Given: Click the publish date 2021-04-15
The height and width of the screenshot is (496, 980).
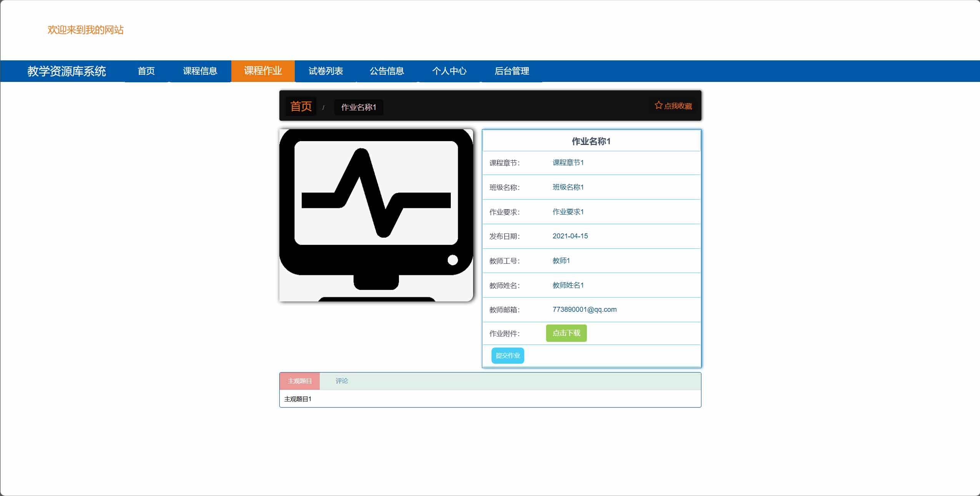Looking at the screenshot, I should click(x=570, y=236).
